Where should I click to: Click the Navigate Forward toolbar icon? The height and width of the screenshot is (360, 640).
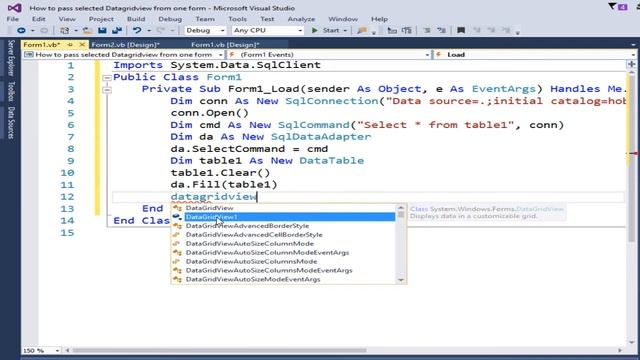pos(44,30)
